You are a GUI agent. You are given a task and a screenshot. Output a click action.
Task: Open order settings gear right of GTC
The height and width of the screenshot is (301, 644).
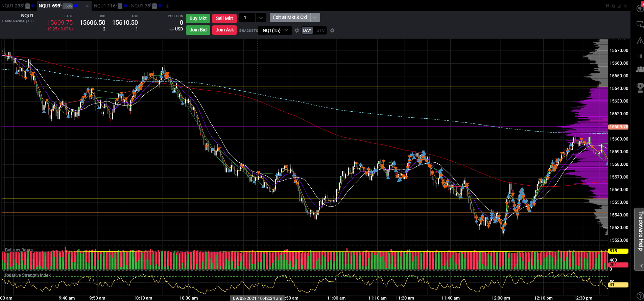click(x=332, y=30)
